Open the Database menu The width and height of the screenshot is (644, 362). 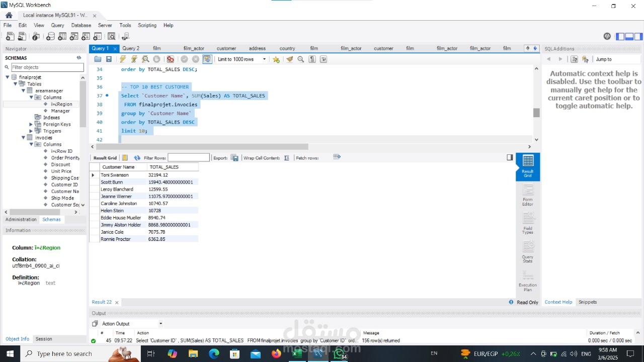(81, 25)
